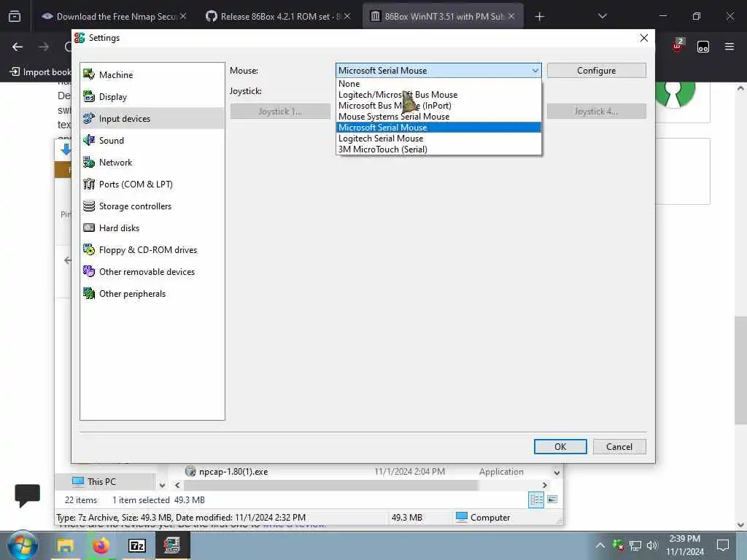Image resolution: width=747 pixels, height=560 pixels.
Task: Switch explorer to large icons view
Action: tap(552, 499)
